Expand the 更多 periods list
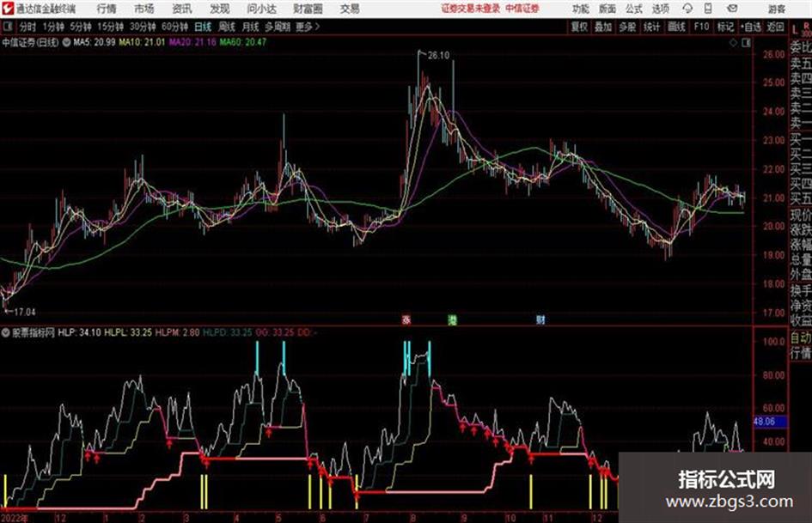Image resolution: width=812 pixels, height=523 pixels. point(308,27)
